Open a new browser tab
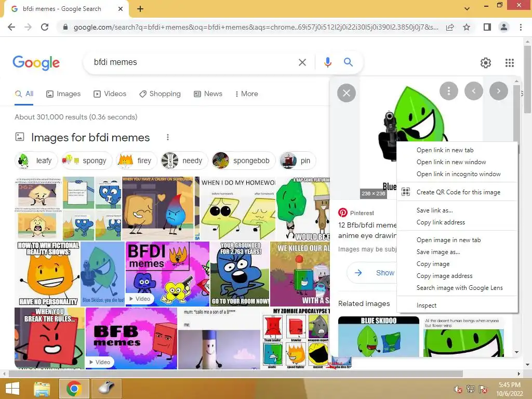The width and height of the screenshot is (532, 399). coord(140,9)
